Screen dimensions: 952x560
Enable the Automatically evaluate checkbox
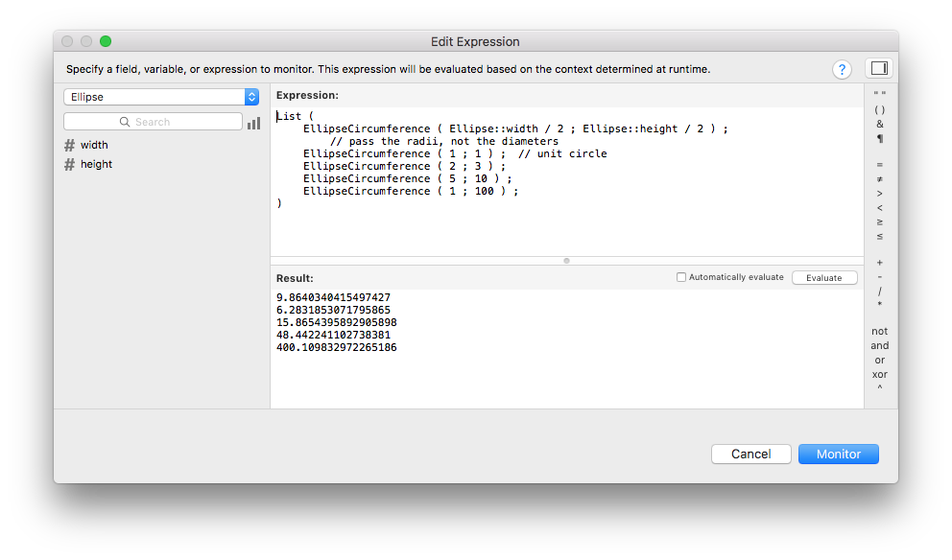681,277
